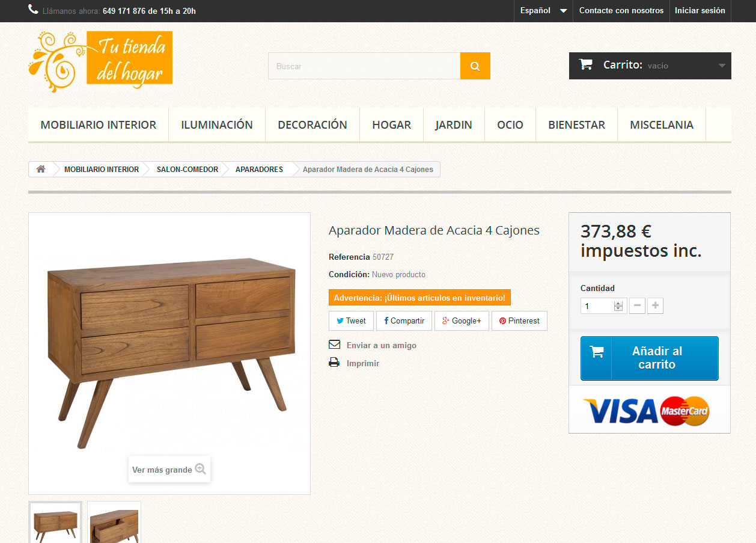This screenshot has height=543, width=756.
Task: Decrease quantity with the minus button
Action: 637,306
